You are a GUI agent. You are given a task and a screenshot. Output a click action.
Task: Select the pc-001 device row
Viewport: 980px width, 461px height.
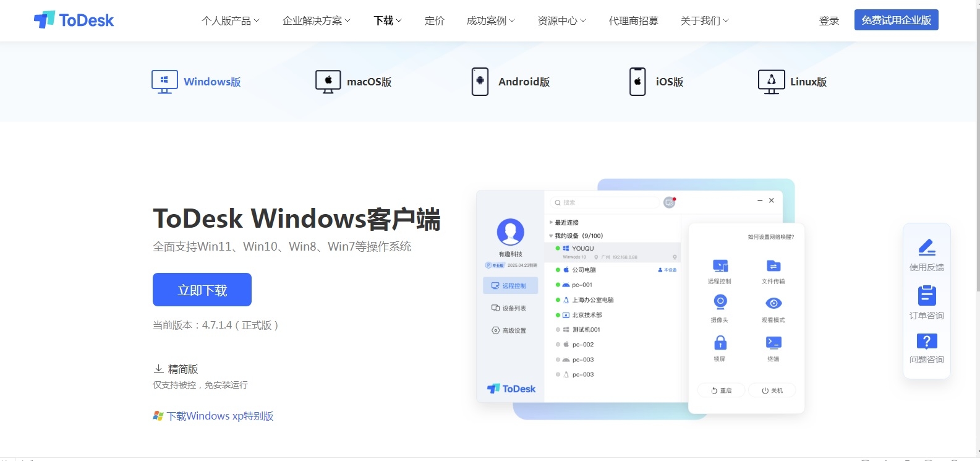point(612,285)
